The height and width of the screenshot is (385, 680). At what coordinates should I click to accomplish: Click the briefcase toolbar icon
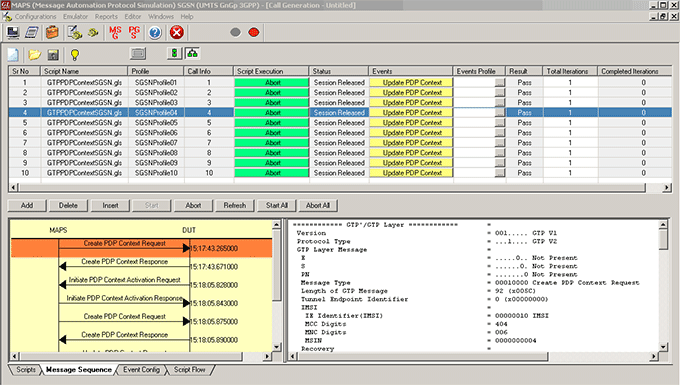pyautogui.click(x=52, y=33)
